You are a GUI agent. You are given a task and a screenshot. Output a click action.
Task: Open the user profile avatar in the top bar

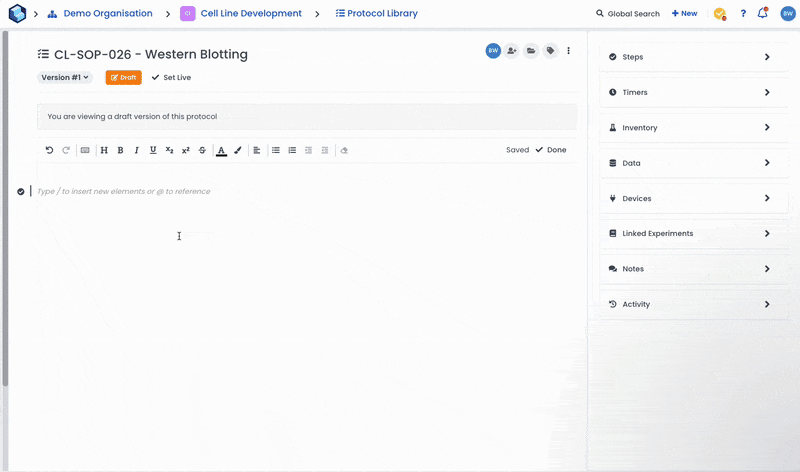click(788, 14)
